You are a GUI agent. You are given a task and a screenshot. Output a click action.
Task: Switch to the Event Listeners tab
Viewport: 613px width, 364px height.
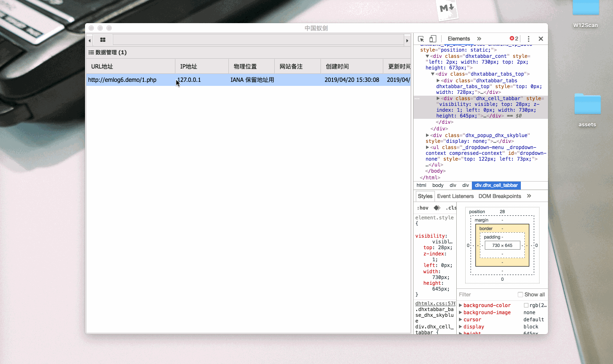point(455,196)
